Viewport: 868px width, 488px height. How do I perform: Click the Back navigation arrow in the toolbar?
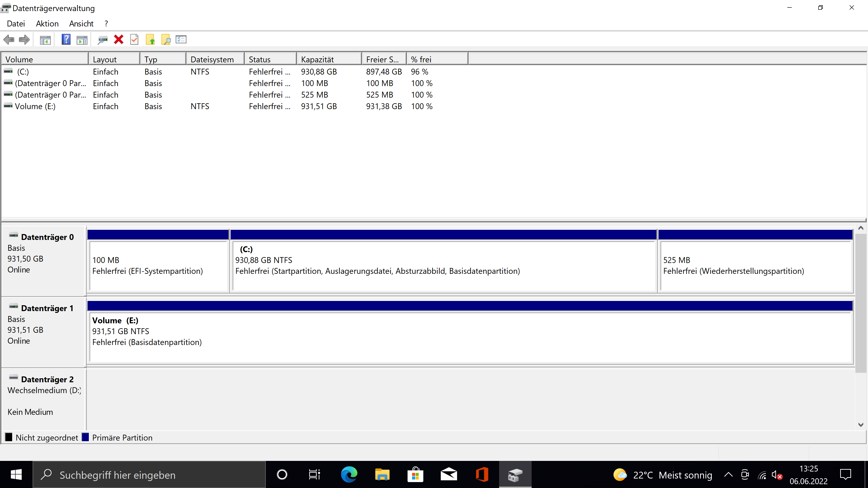point(9,39)
